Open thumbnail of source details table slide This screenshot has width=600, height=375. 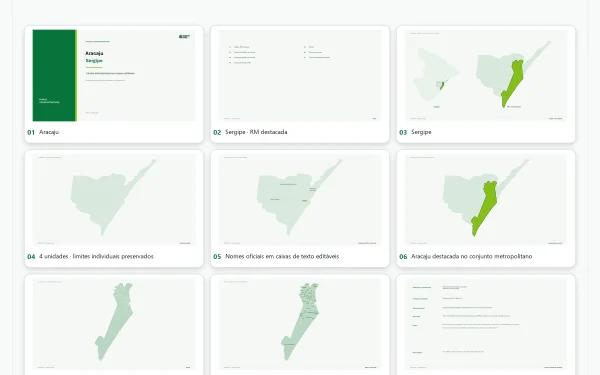[486, 324]
